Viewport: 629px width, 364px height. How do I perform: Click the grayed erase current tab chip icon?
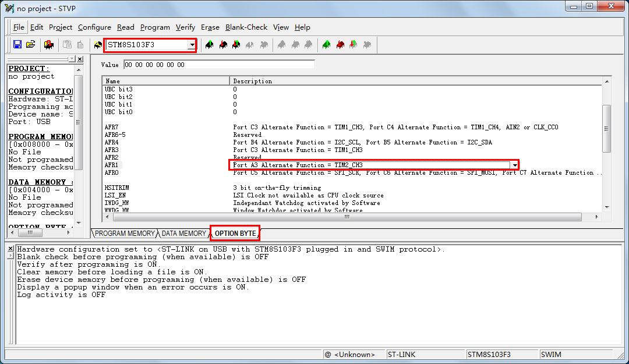249,44
